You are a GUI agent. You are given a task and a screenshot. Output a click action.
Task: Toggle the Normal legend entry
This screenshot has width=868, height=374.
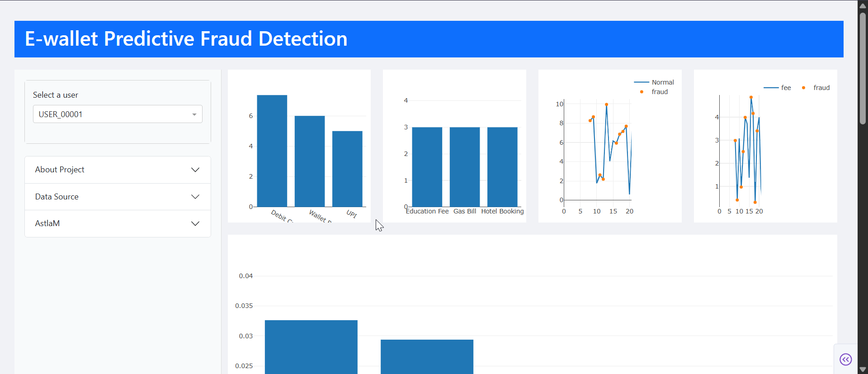654,82
